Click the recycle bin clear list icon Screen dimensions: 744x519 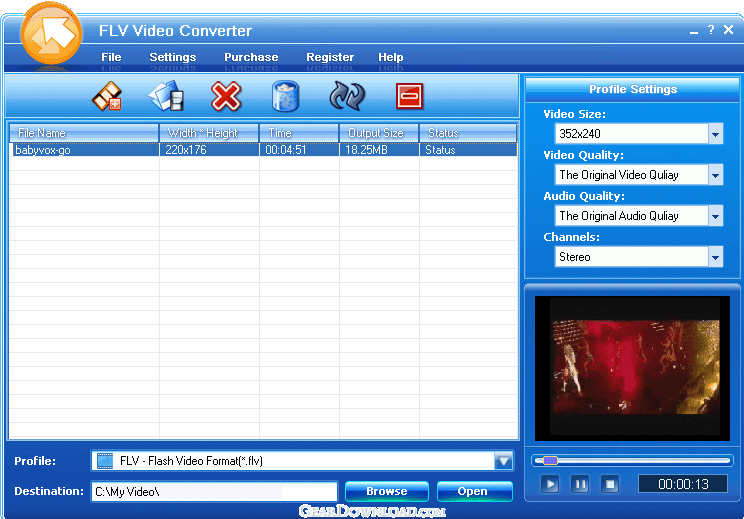click(x=285, y=96)
